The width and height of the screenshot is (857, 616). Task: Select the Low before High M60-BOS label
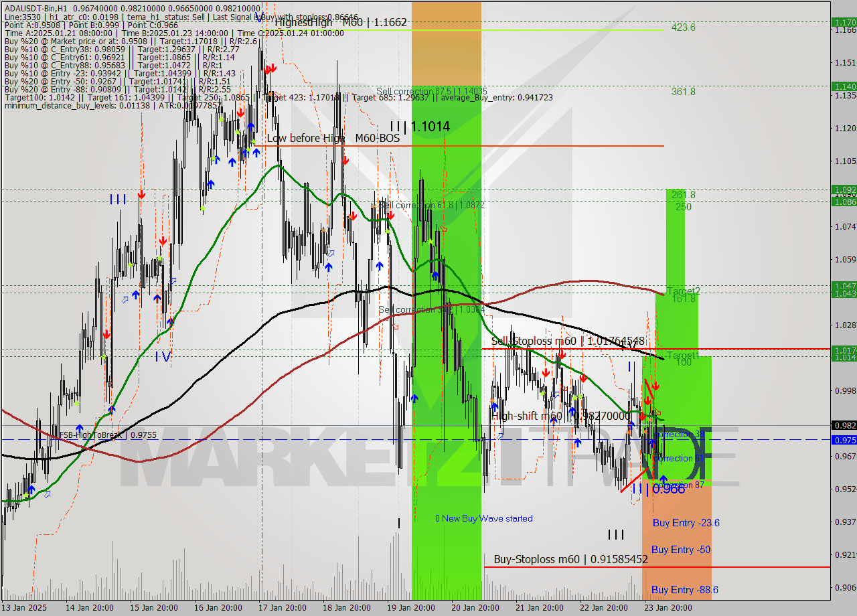(x=333, y=138)
